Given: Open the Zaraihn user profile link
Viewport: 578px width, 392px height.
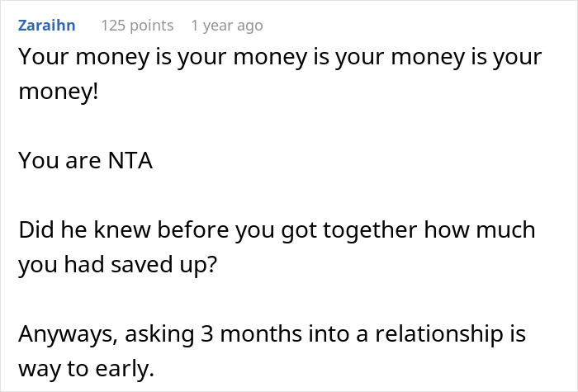Looking at the screenshot, I should coord(47,26).
